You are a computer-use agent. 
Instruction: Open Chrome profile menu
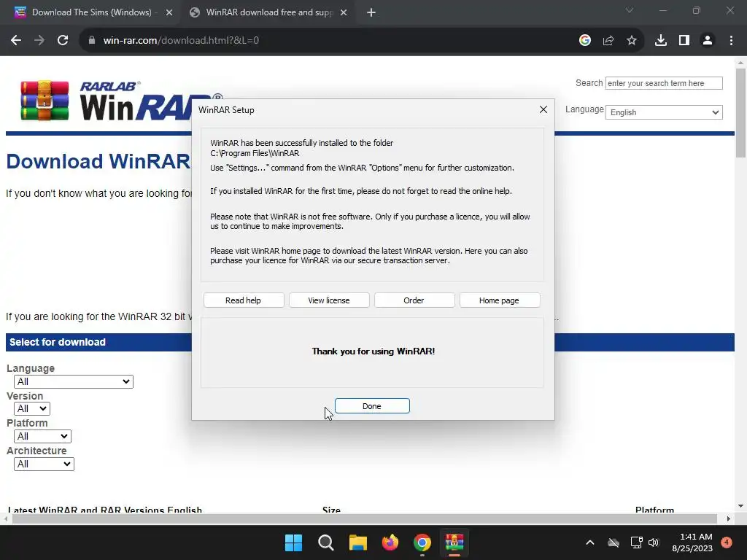point(708,41)
